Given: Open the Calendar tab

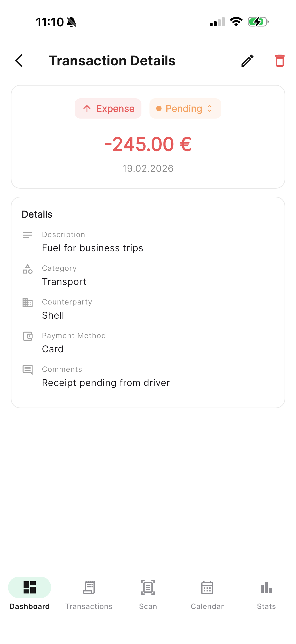Looking at the screenshot, I should coord(207,595).
